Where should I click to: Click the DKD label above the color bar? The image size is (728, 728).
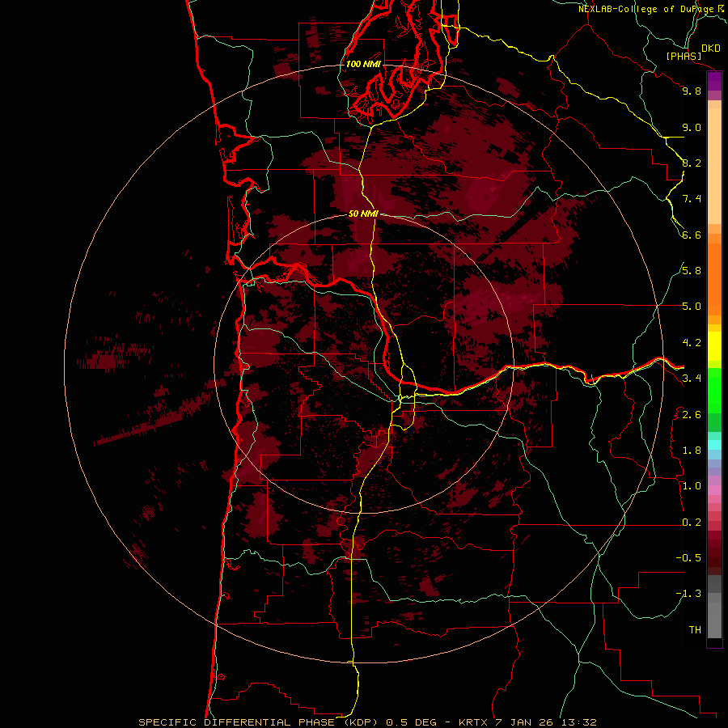(x=711, y=49)
